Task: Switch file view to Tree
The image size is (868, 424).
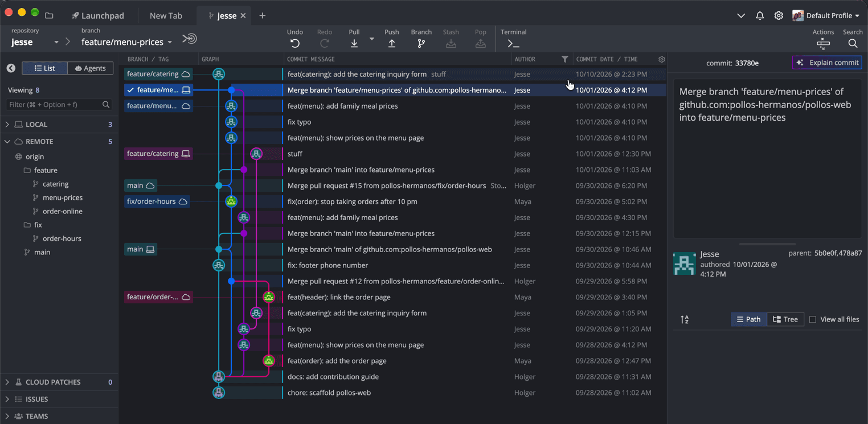Action: [785, 319]
